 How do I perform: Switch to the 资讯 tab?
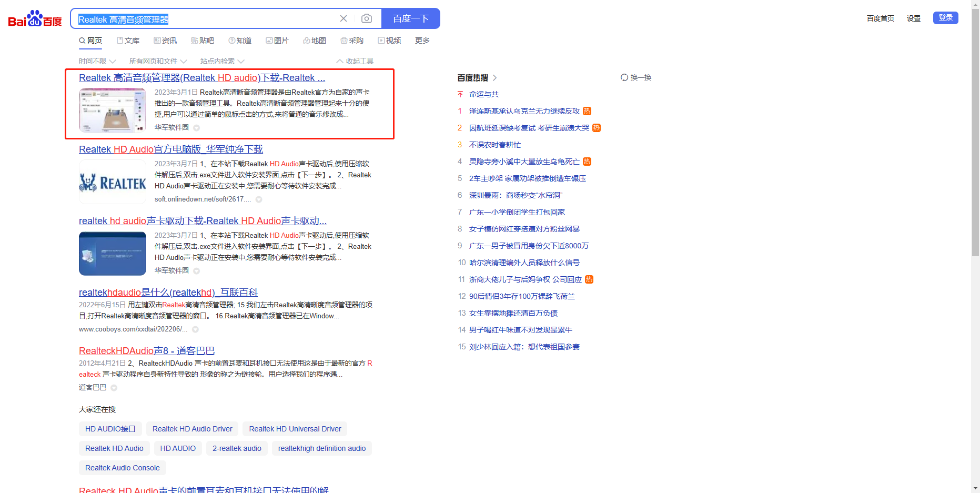(165, 41)
